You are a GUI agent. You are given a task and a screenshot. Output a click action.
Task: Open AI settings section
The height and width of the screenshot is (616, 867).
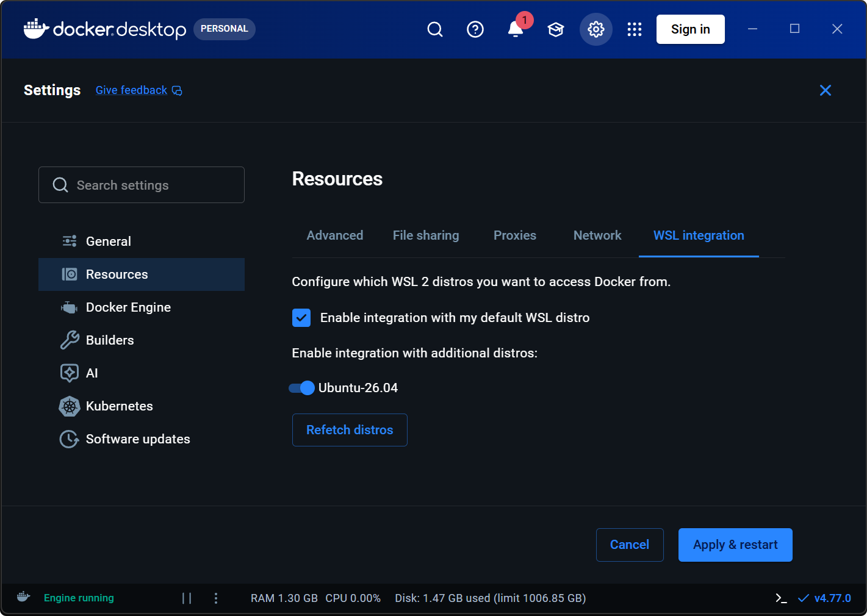tap(142, 373)
